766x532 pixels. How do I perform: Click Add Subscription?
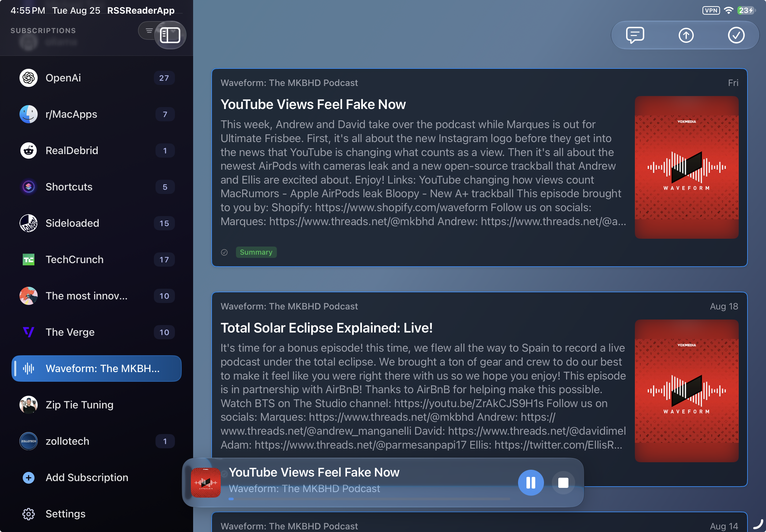point(97,478)
